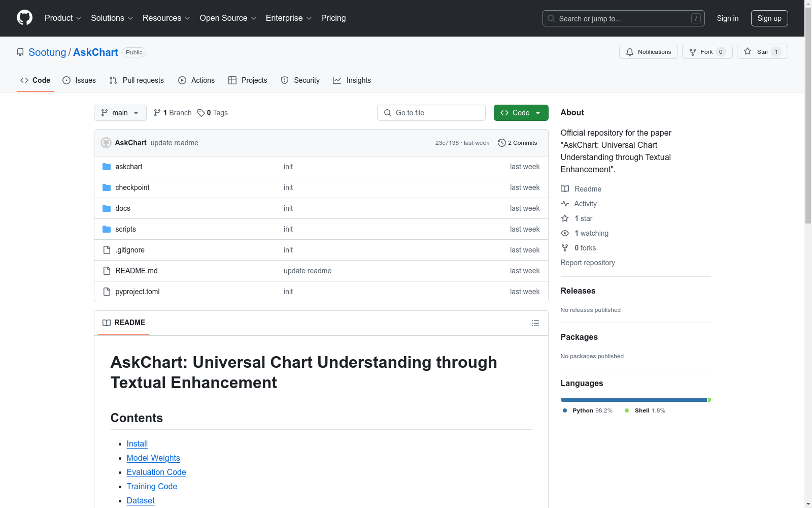Expand the Enterprise menu

(x=289, y=18)
